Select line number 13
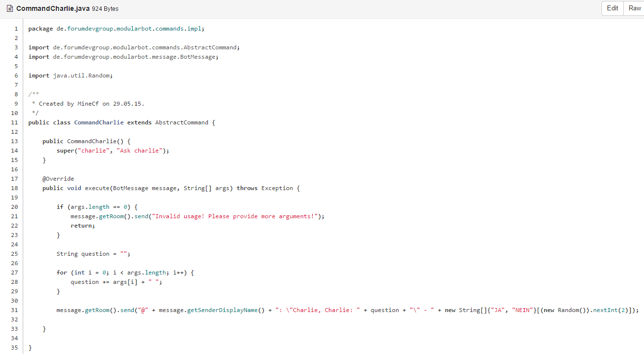The height and width of the screenshot is (354, 644). point(15,141)
